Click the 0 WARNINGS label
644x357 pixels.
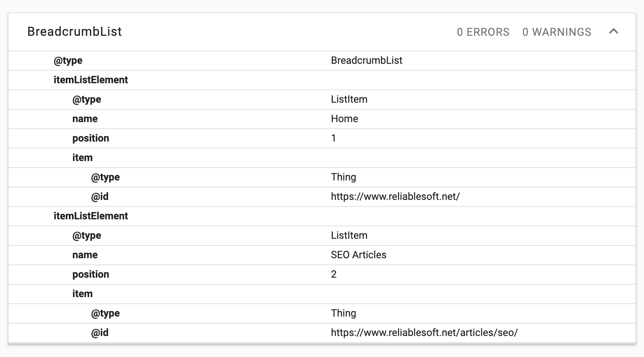point(557,32)
